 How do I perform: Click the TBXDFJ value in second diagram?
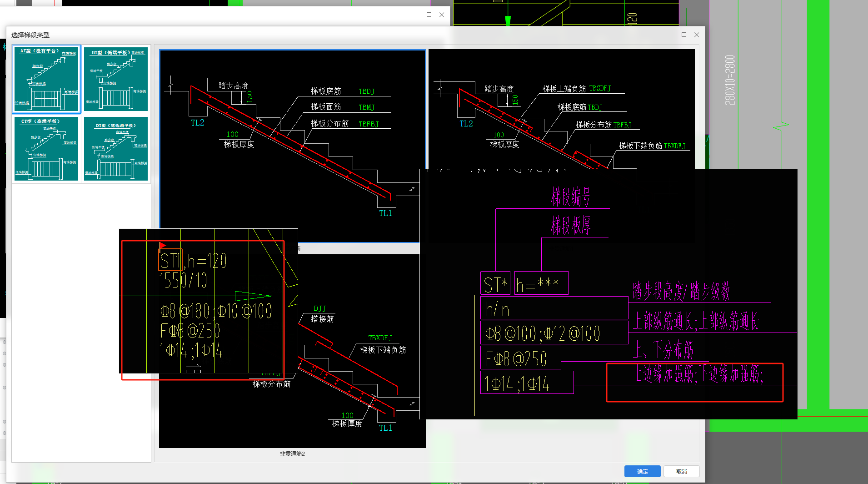pos(674,146)
